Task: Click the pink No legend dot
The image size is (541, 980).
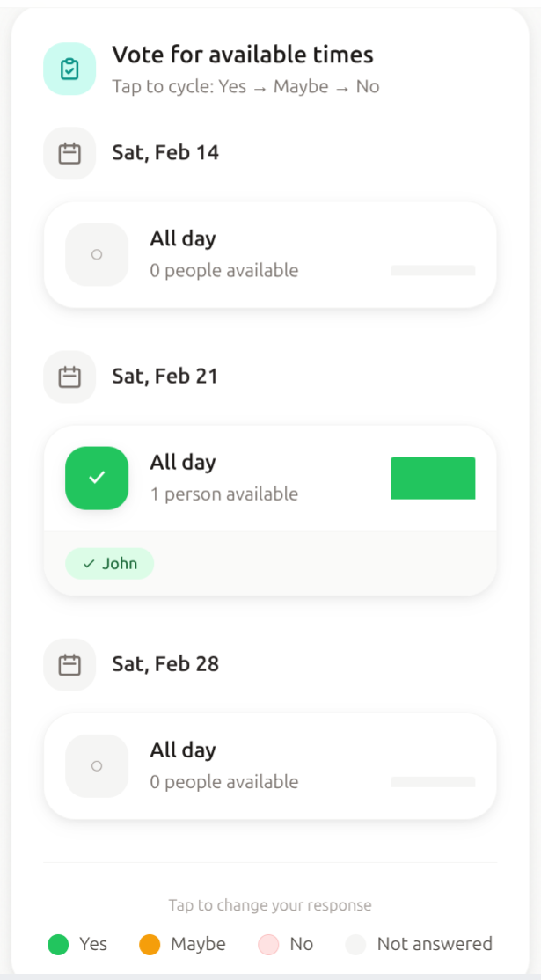Action: [x=268, y=945]
